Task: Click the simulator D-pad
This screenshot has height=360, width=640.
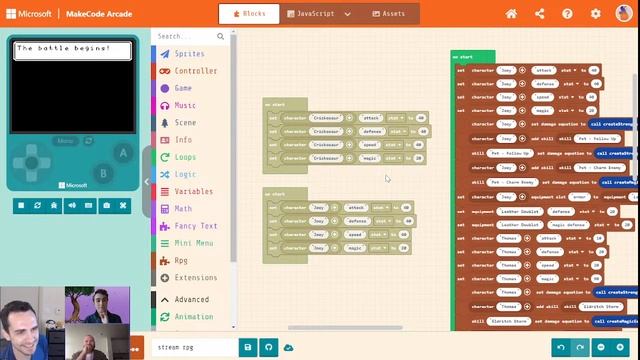Action: pos(32,163)
